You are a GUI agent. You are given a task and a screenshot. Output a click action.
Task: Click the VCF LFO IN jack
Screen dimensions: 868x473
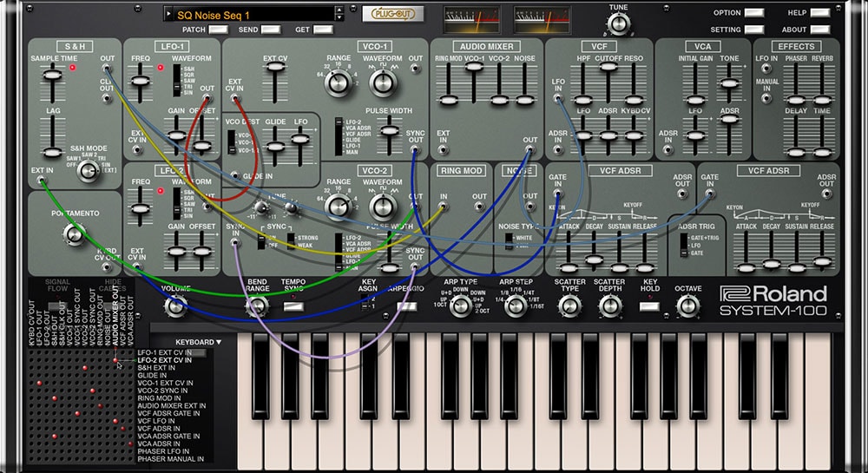(558, 98)
